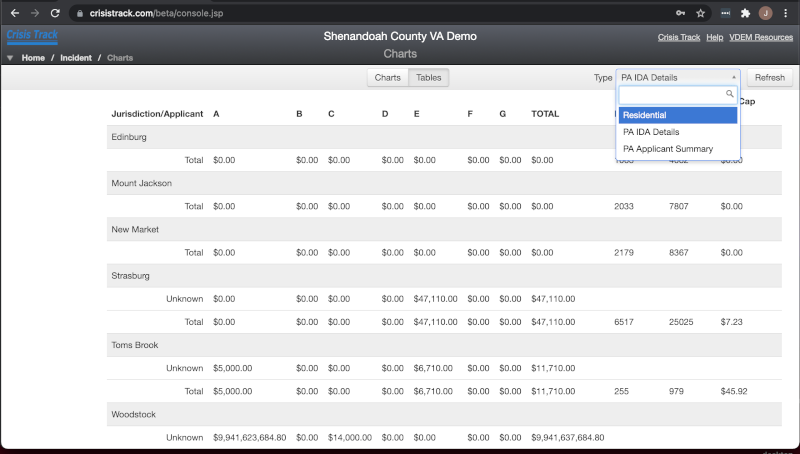The image size is (800, 454).
Task: Click the Woodstock jurisdiction row
Action: 444,414
